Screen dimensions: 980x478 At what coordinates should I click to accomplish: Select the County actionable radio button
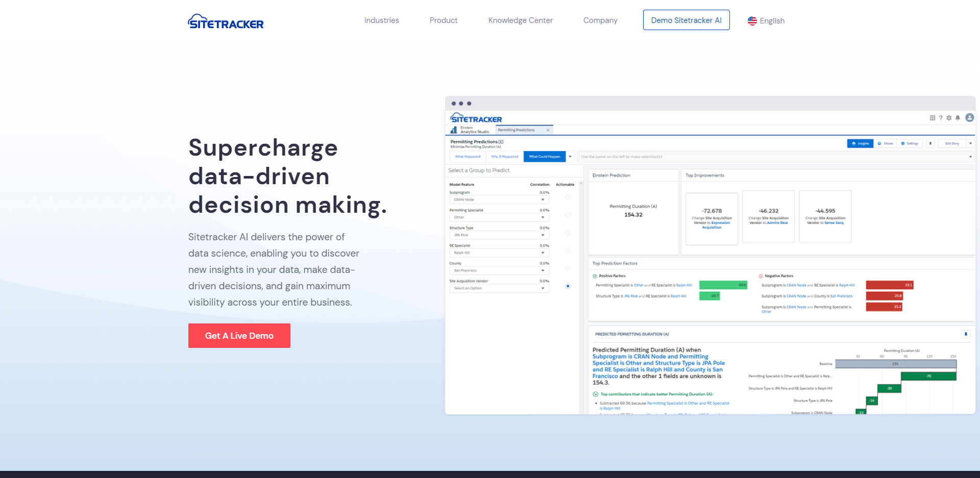[x=568, y=268]
